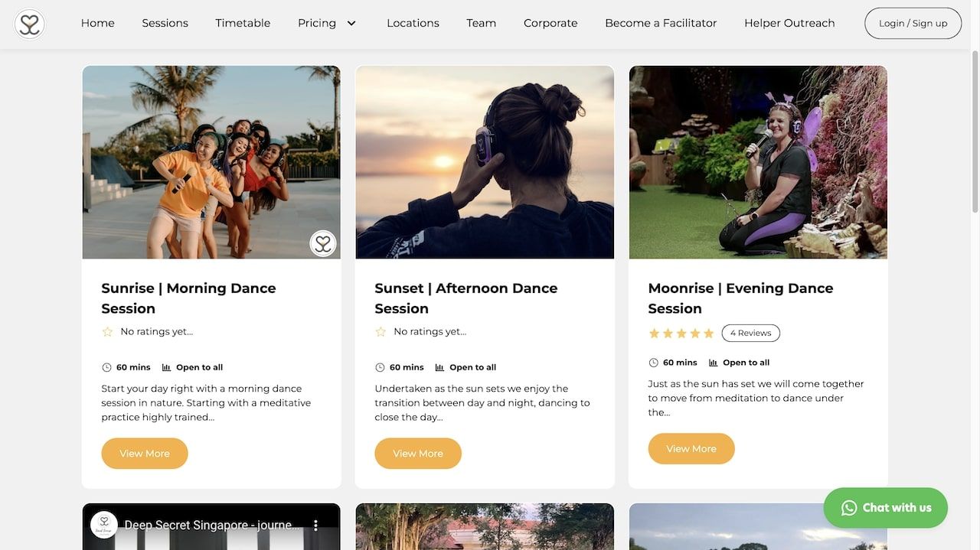
Task: Go to the Home page
Action: pyautogui.click(x=98, y=23)
